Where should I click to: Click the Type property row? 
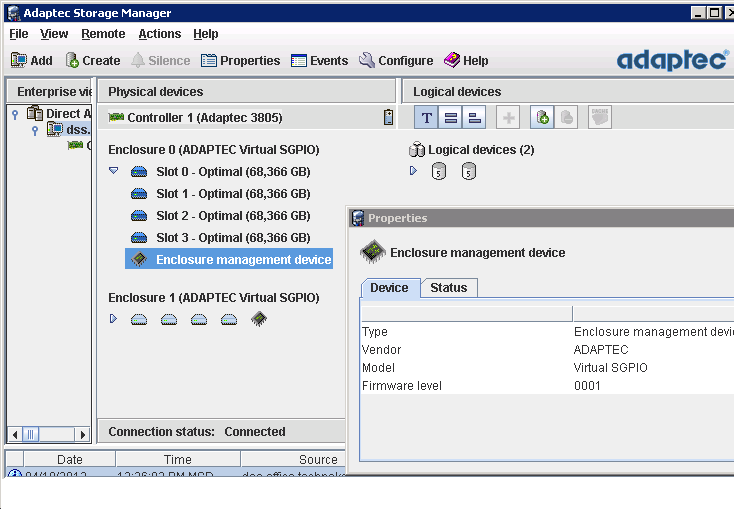[x=547, y=332]
